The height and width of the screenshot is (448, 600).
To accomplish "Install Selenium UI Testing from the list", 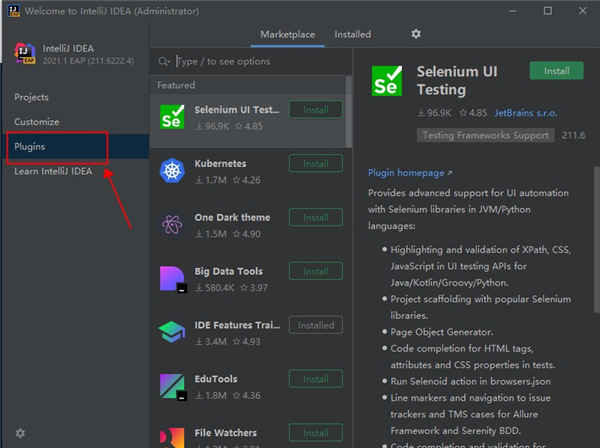I will (316, 109).
